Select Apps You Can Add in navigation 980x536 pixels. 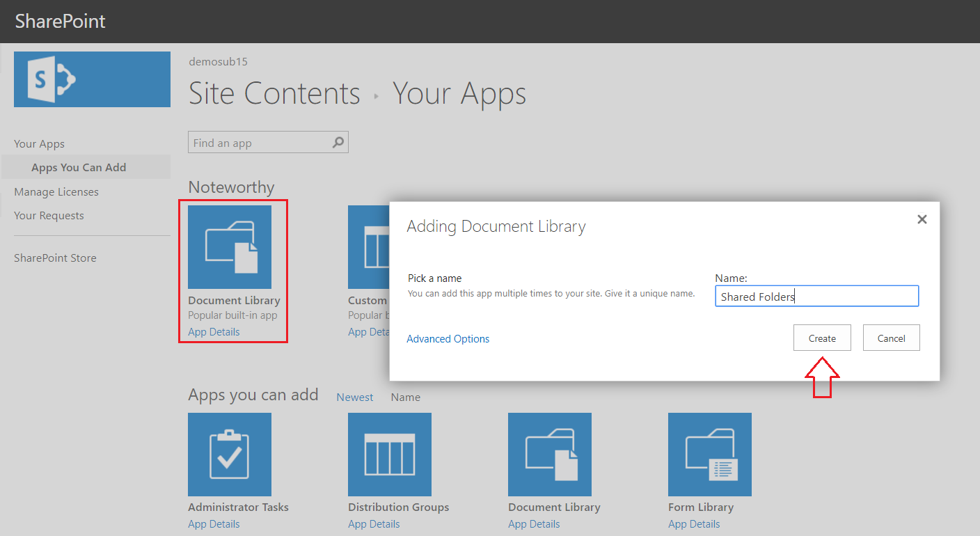(x=79, y=168)
